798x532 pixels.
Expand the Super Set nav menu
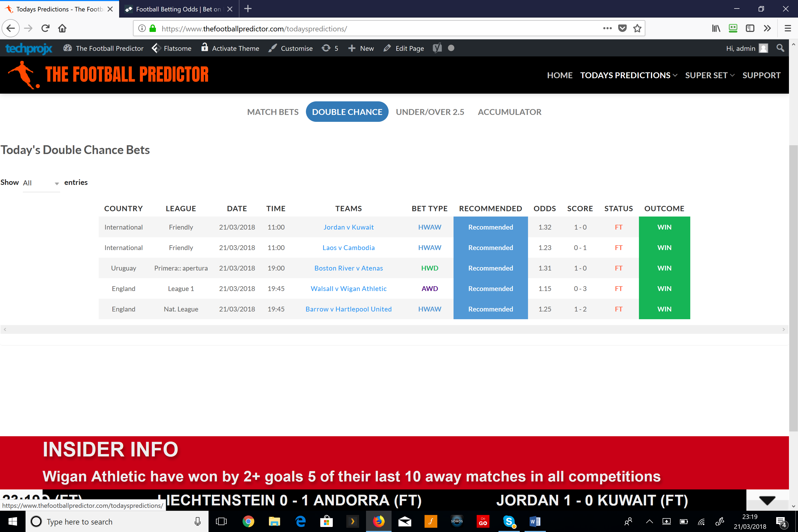pos(709,75)
